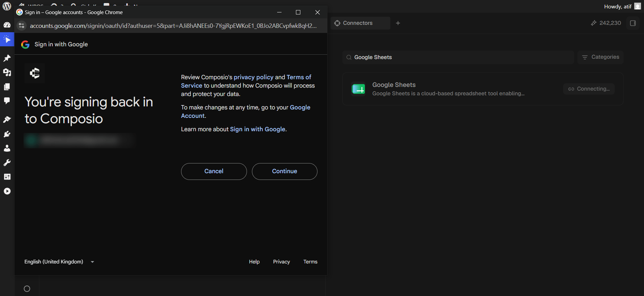
Task: Click the Google Sheets connector title
Action: click(x=394, y=85)
